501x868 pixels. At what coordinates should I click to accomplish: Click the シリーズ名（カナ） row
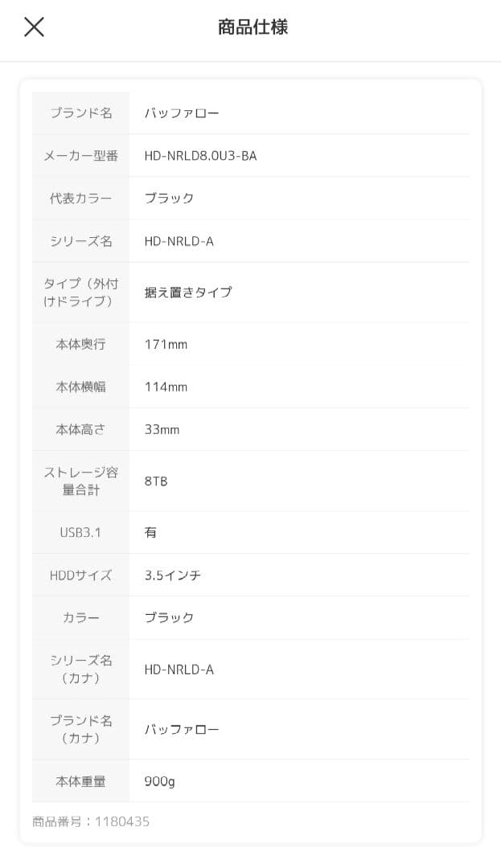[80, 669]
